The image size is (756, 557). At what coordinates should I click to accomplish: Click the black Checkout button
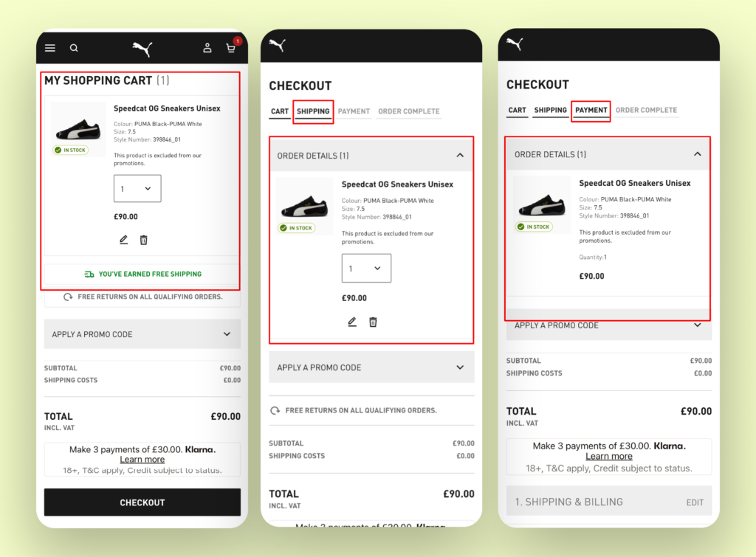(142, 502)
